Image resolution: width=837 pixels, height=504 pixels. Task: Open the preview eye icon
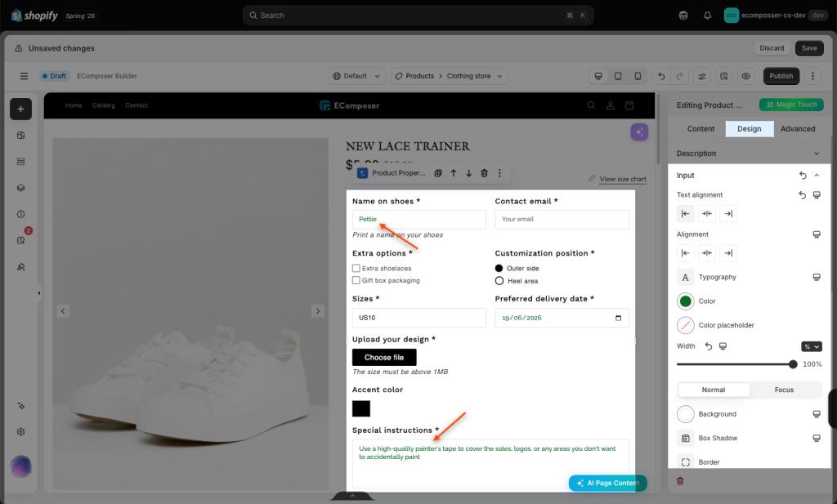pos(745,76)
